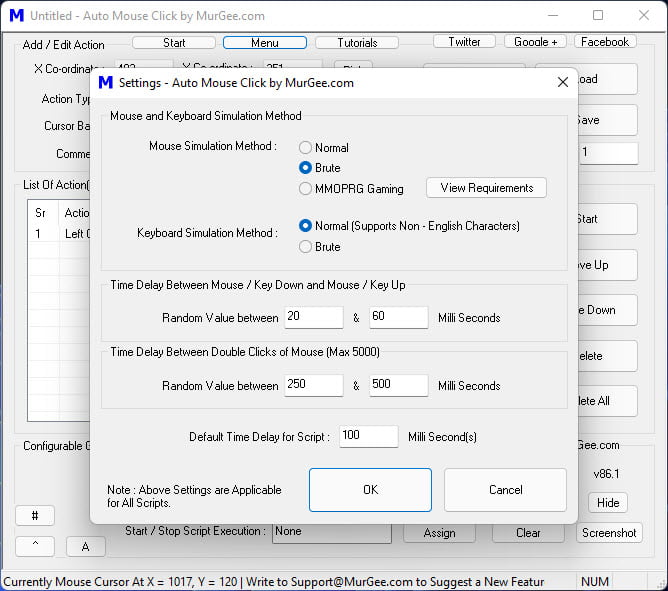Edit Default Time Delay for Script field
668x591 pixels.
point(369,436)
